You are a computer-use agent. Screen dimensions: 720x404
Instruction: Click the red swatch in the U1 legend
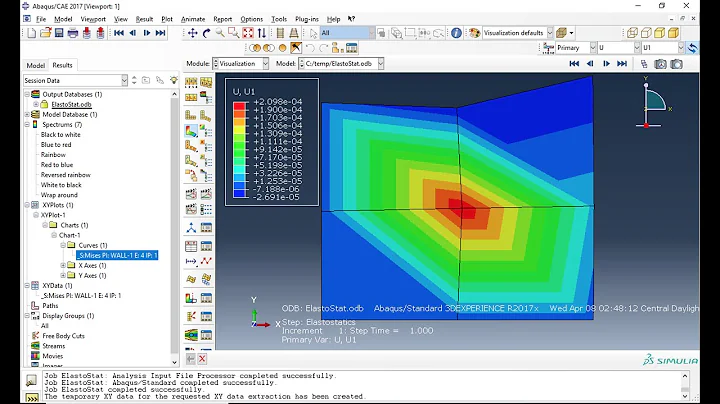[x=239, y=106]
